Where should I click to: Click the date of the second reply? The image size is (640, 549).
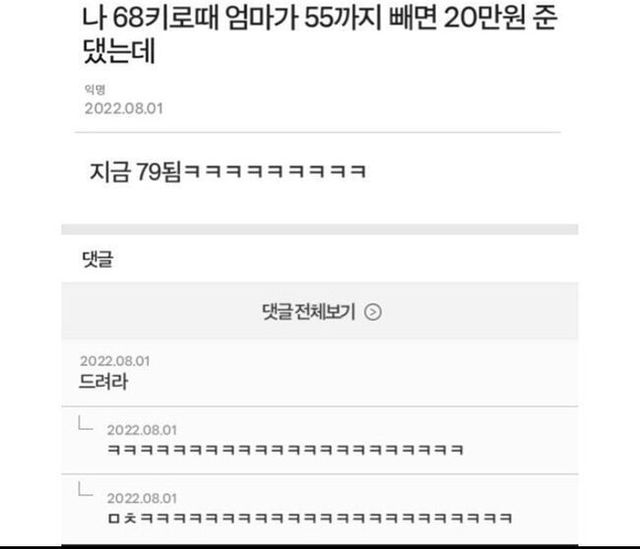point(142,498)
